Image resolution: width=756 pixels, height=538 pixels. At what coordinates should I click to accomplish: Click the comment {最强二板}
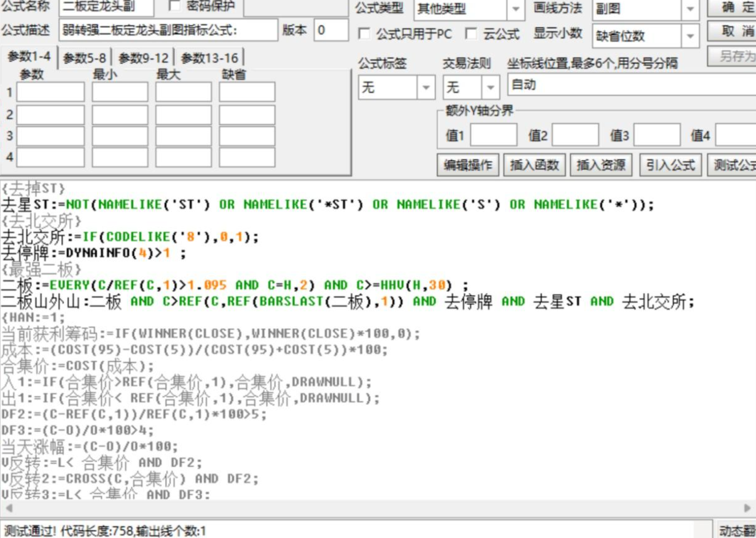41,269
